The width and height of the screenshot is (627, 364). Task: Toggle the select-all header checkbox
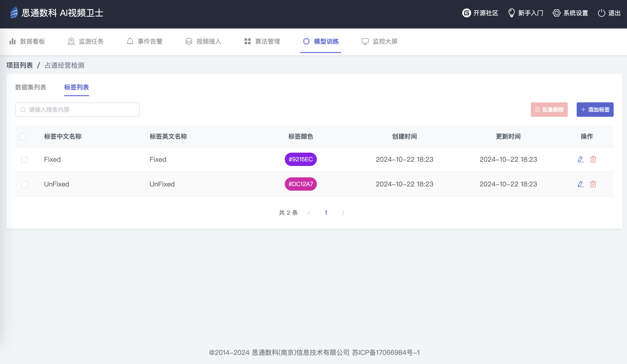pyautogui.click(x=23, y=137)
